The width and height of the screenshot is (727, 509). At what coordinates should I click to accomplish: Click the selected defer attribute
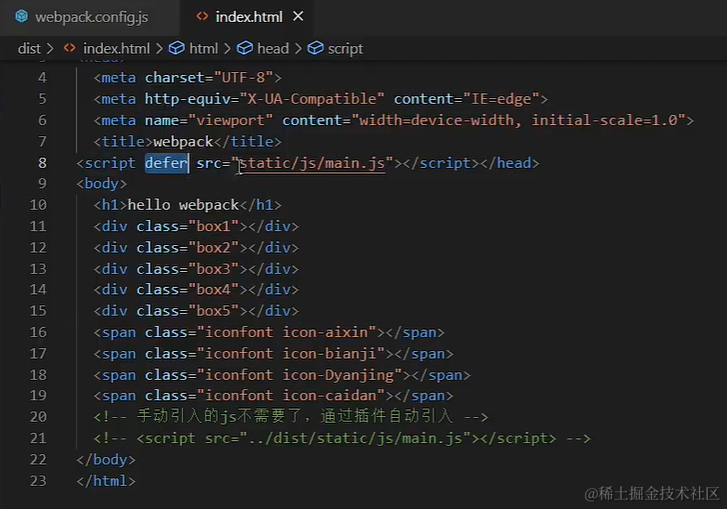point(166,163)
